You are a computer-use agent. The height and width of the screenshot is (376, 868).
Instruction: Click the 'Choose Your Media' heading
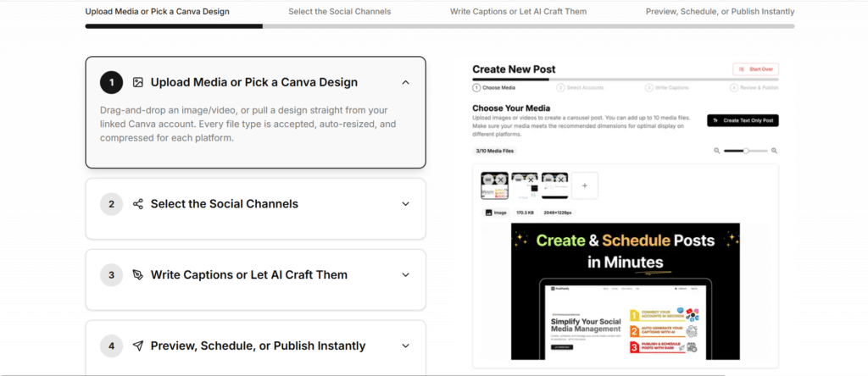511,108
